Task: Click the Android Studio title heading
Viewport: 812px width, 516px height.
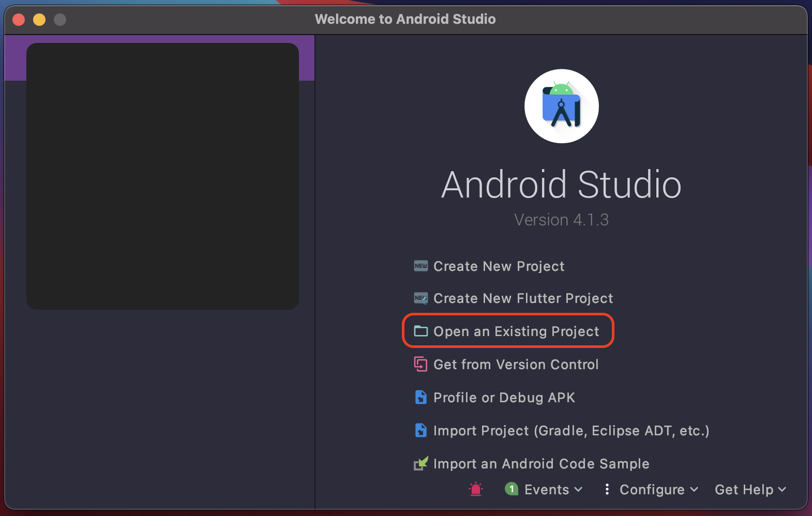Action: (x=561, y=185)
